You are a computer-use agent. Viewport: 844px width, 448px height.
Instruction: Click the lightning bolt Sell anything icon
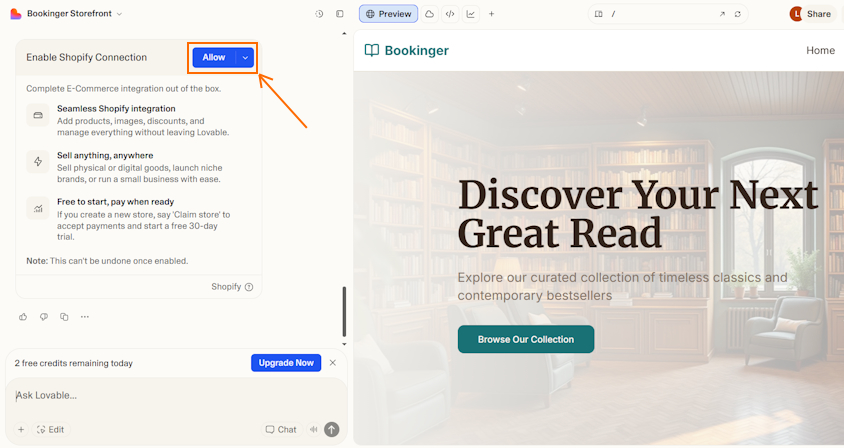[x=38, y=162]
